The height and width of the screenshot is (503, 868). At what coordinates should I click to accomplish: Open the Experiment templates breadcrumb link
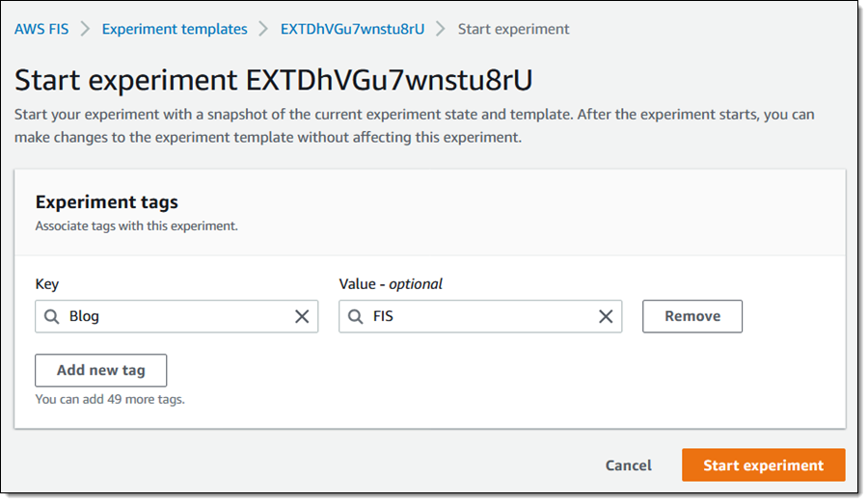[175, 29]
